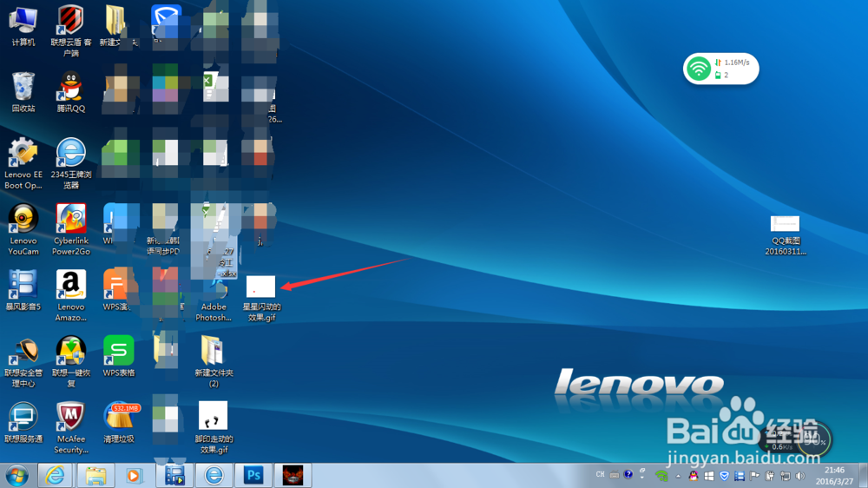Open Windows Explorer from the taskbar

[x=95, y=476]
